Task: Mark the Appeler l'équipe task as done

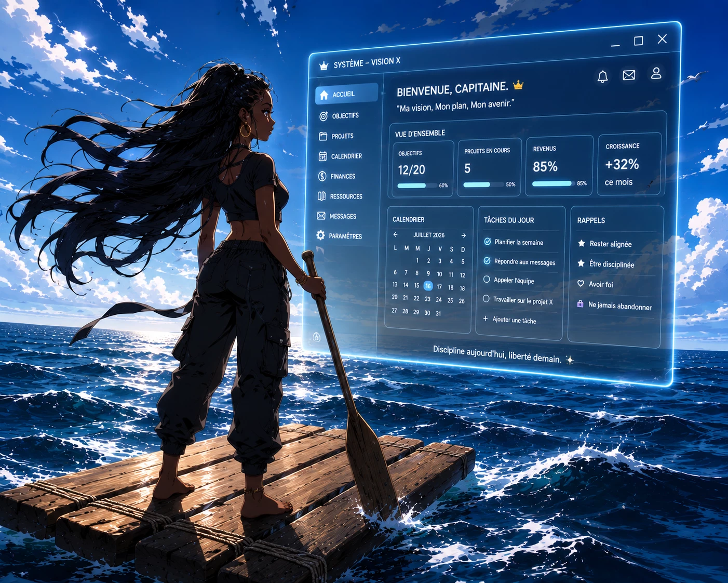Action: click(x=487, y=280)
